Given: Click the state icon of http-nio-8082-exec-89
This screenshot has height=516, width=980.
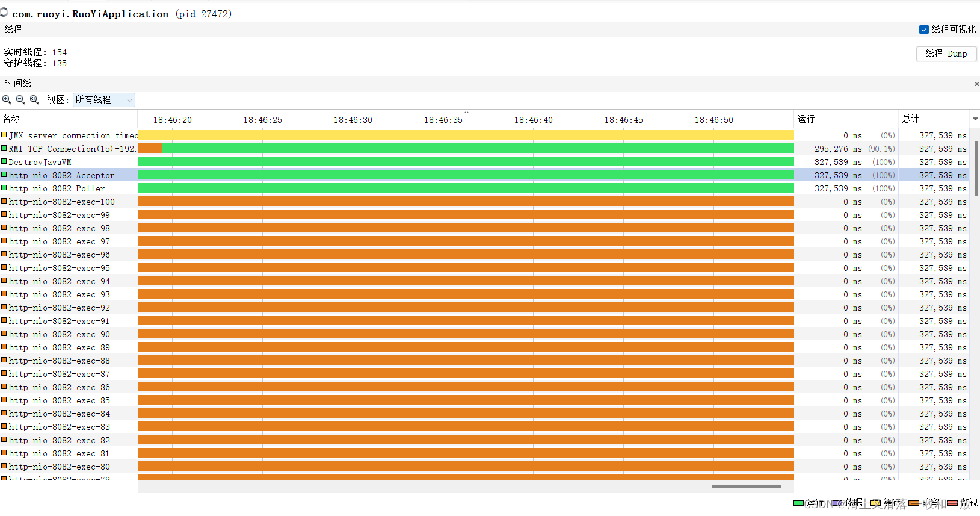Looking at the screenshot, I should 4,347.
